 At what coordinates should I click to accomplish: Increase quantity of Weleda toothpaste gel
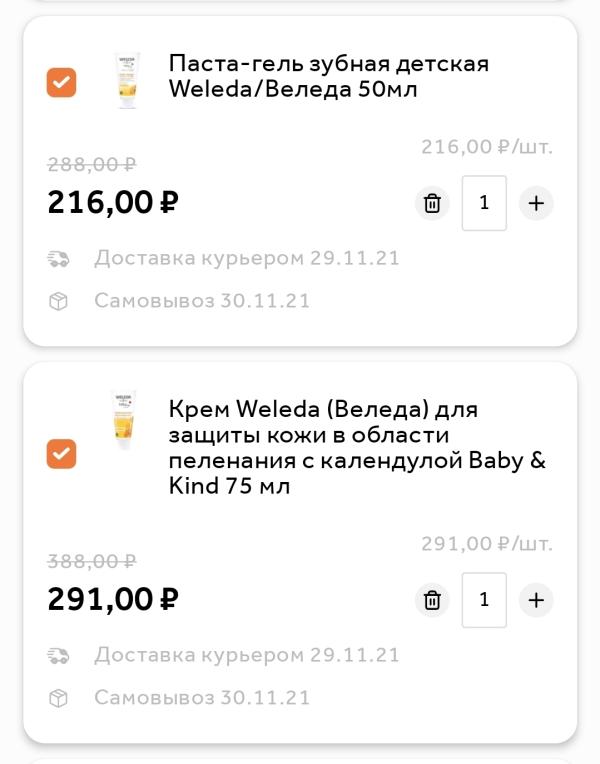click(x=536, y=203)
